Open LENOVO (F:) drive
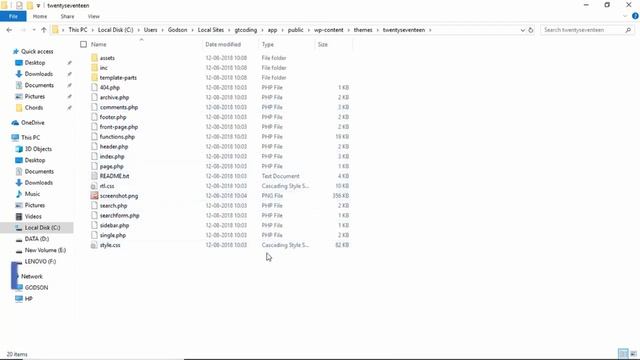 40,261
